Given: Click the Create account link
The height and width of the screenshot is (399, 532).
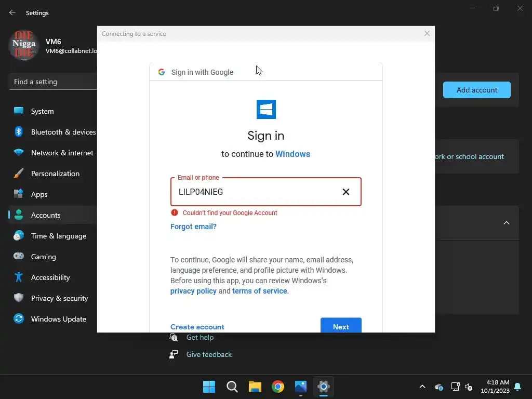Looking at the screenshot, I should pos(197,327).
